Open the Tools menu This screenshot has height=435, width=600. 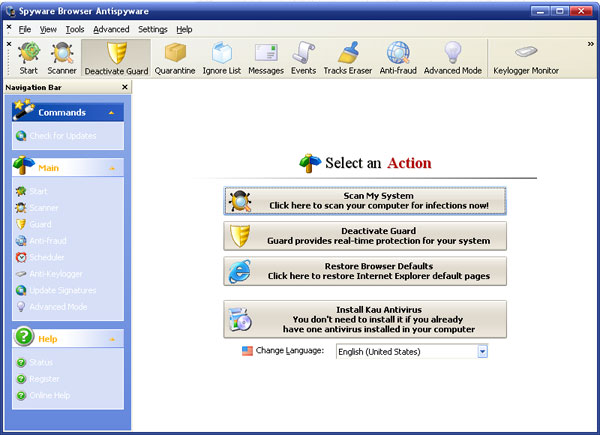pyautogui.click(x=75, y=29)
